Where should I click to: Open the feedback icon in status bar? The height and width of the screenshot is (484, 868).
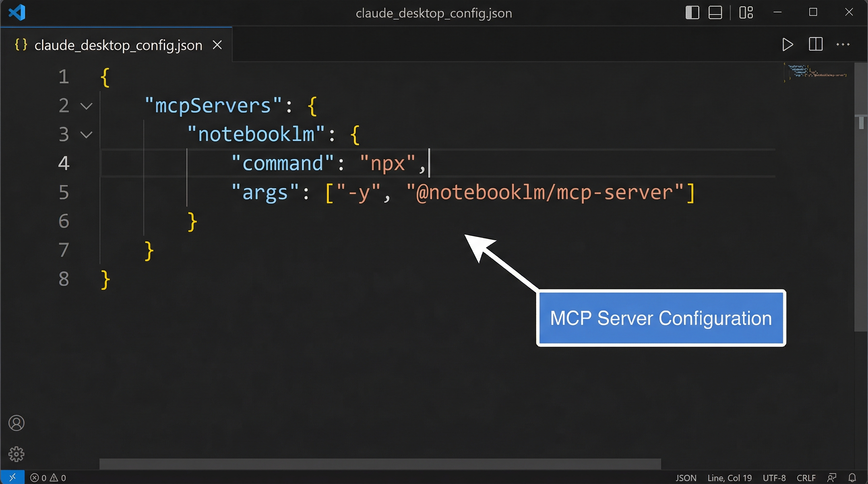point(832,478)
